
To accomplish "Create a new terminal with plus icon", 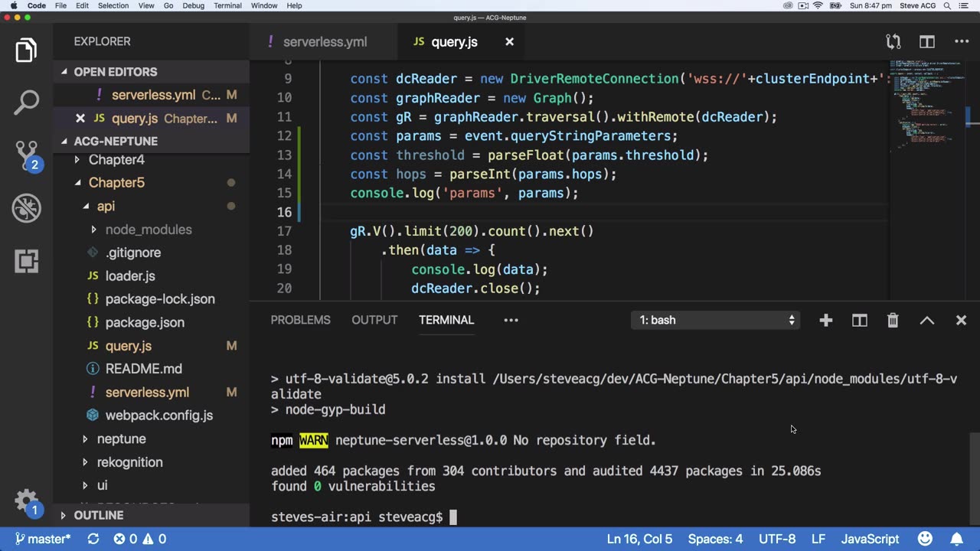I will click(x=825, y=321).
